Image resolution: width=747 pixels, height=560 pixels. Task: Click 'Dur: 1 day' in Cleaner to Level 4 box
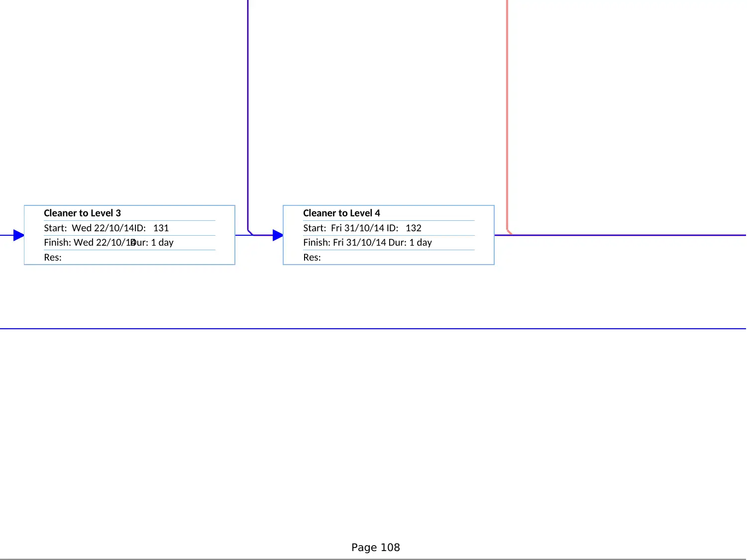[410, 243]
